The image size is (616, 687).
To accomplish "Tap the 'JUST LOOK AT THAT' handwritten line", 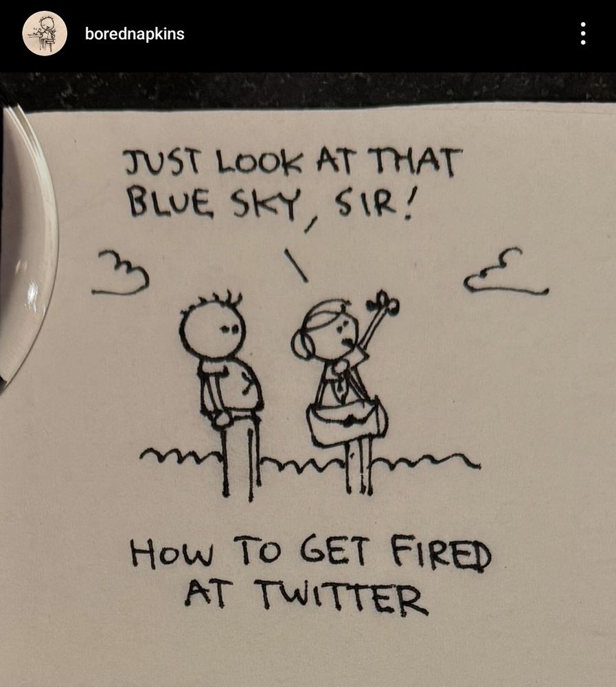I will (x=294, y=161).
